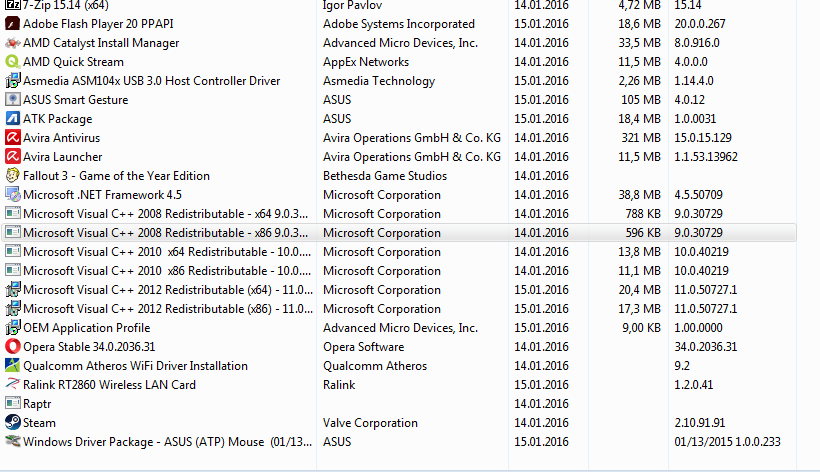Select Windows Driver Package ASUS Mouse entry
Viewport: 820px width, 472px height.
click(143, 442)
